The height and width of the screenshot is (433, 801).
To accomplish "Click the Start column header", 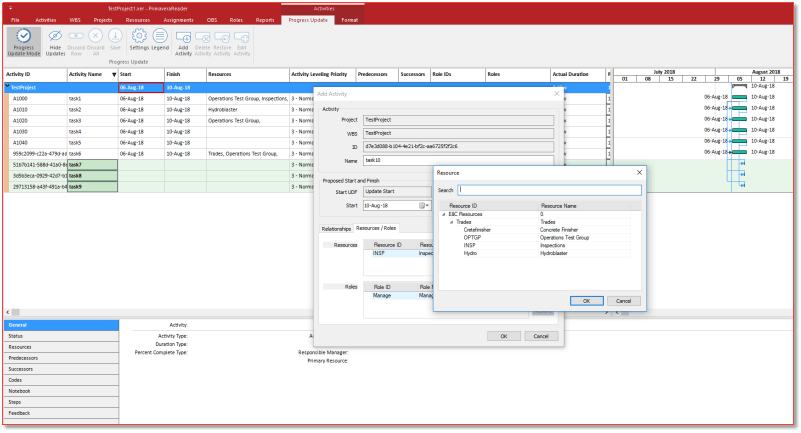I will [141, 75].
